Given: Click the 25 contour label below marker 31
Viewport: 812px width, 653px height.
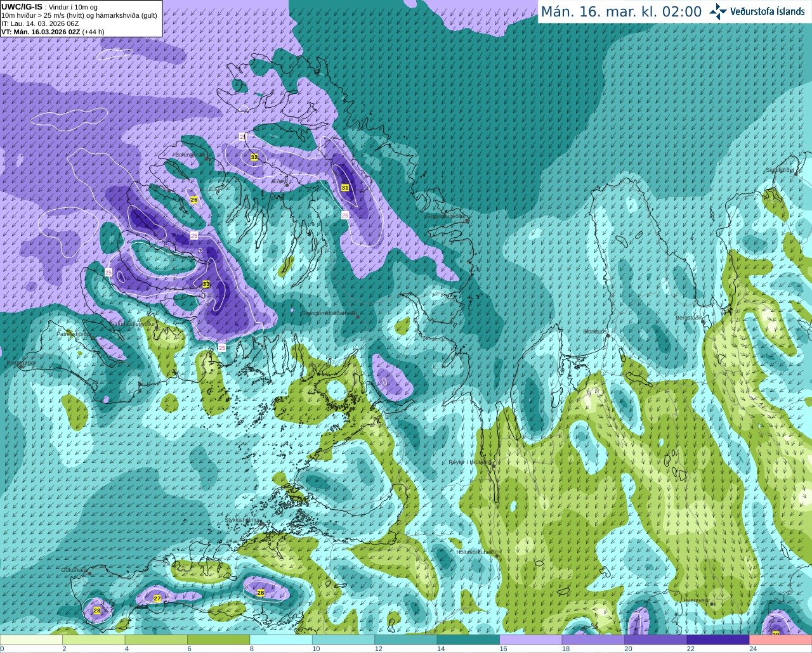Looking at the screenshot, I should click(x=345, y=216).
